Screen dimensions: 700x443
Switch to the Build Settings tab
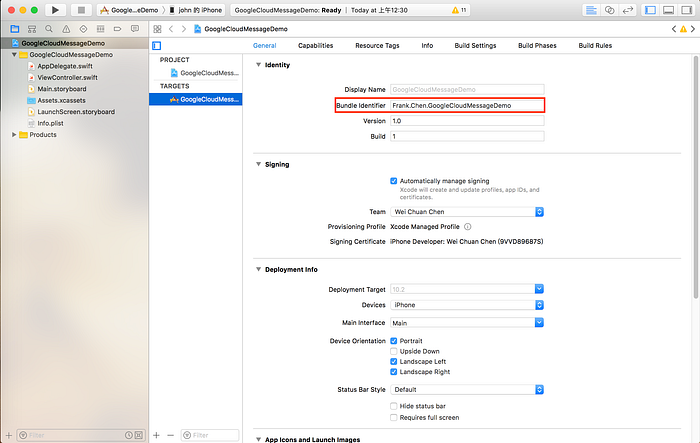pos(475,46)
